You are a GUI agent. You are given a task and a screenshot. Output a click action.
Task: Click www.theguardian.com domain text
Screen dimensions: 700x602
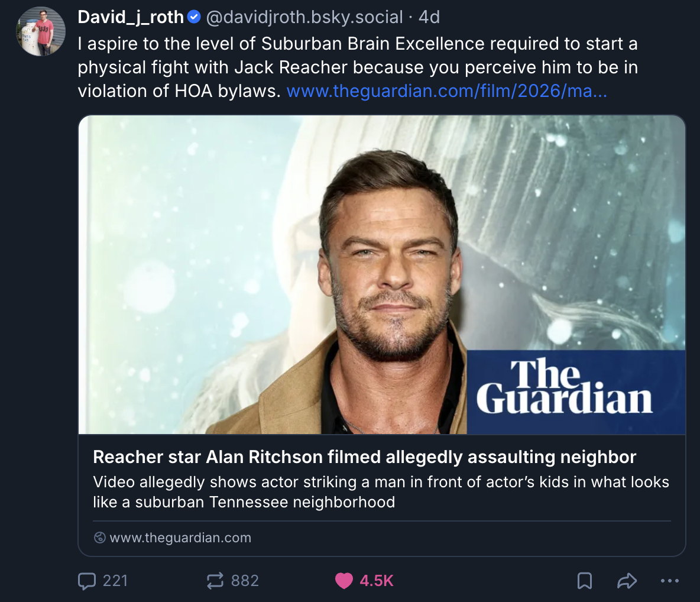(180, 538)
